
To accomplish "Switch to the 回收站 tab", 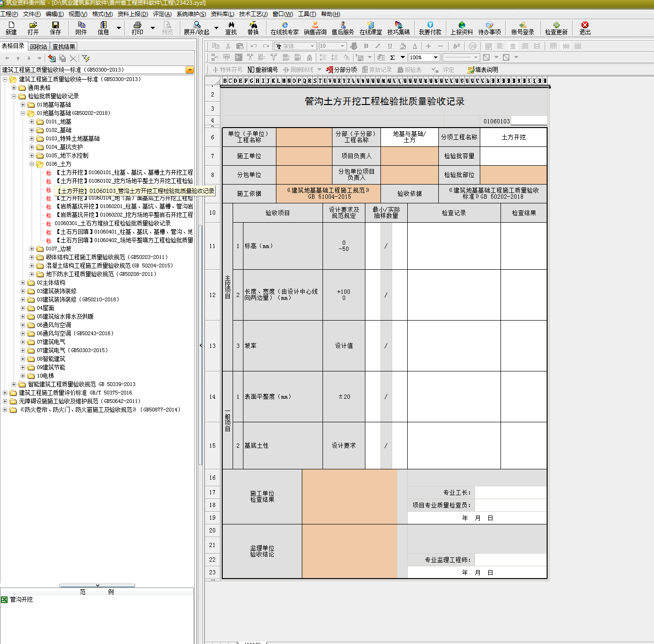I will pyautogui.click(x=39, y=47).
